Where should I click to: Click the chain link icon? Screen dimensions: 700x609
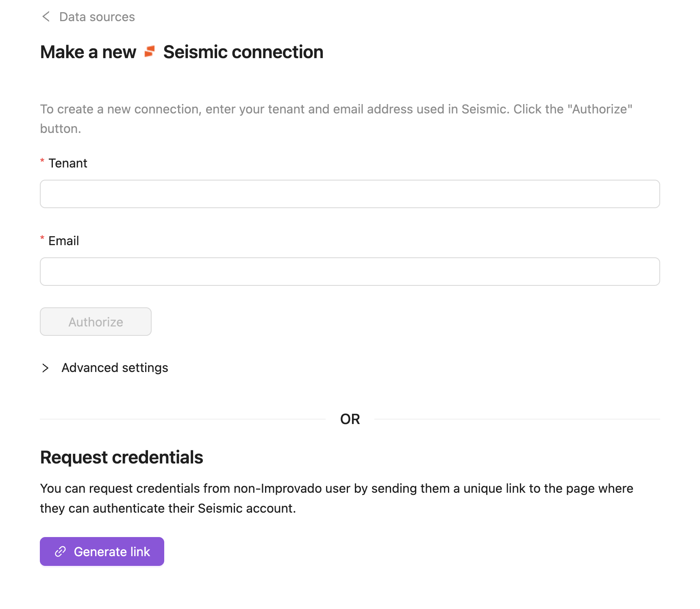pyautogui.click(x=60, y=551)
